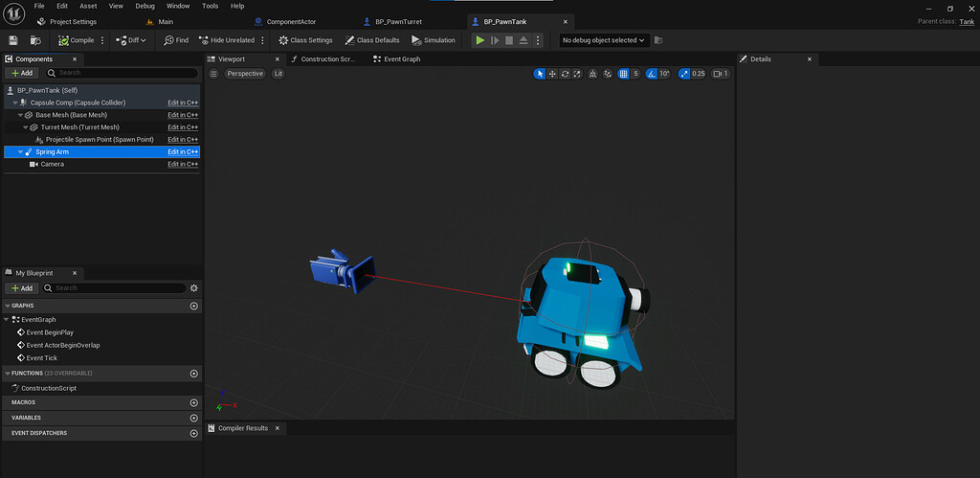
Task: Click the add new Variables plus icon
Action: [194, 418]
